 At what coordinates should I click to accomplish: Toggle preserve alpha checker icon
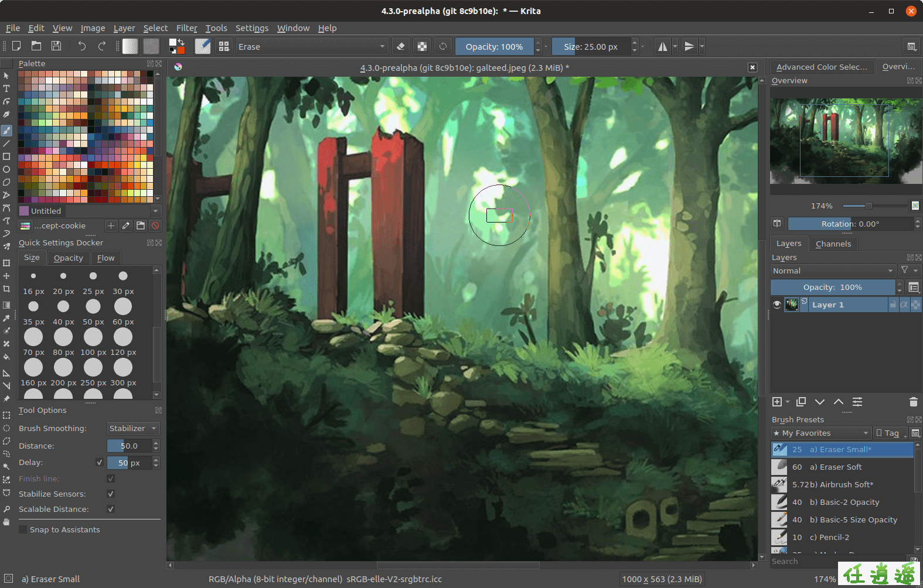422,46
